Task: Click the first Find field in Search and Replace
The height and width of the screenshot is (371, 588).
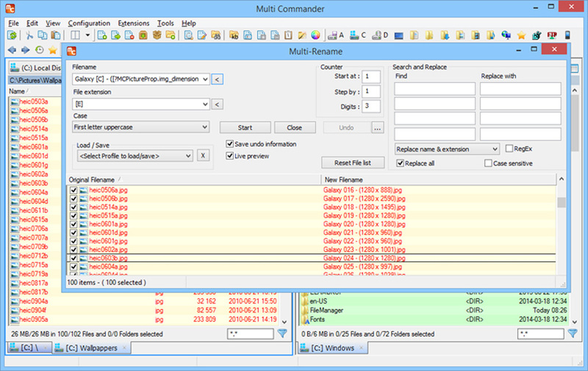Action: (x=434, y=89)
